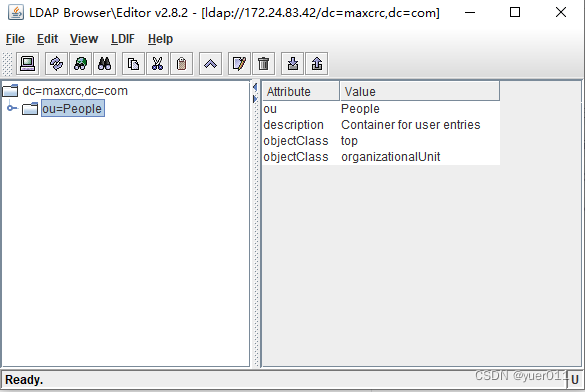Screen dimensions: 585x392
Task: Select objectClass cell in the top row
Action: coord(301,141)
